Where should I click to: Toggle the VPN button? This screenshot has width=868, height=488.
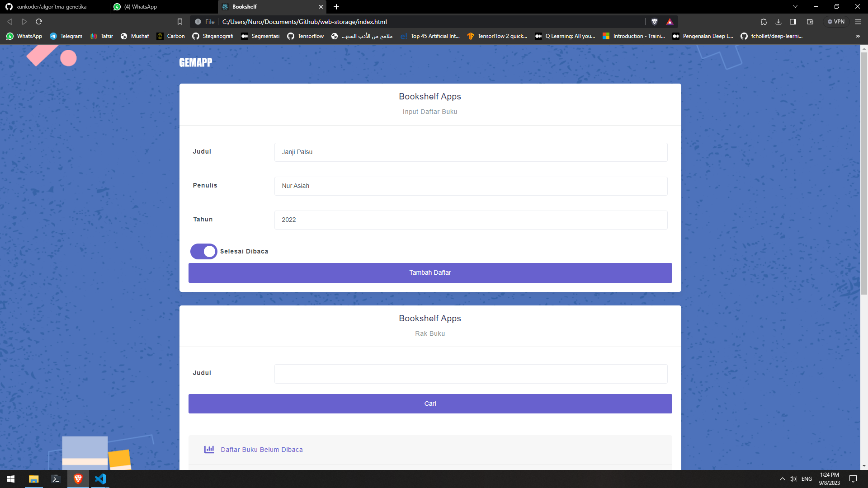[836, 22]
